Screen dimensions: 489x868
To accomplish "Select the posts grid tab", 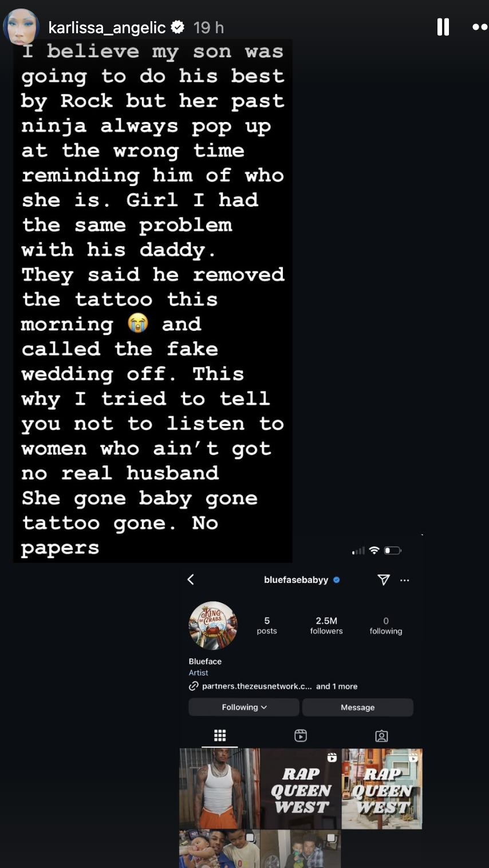I will [x=220, y=736].
